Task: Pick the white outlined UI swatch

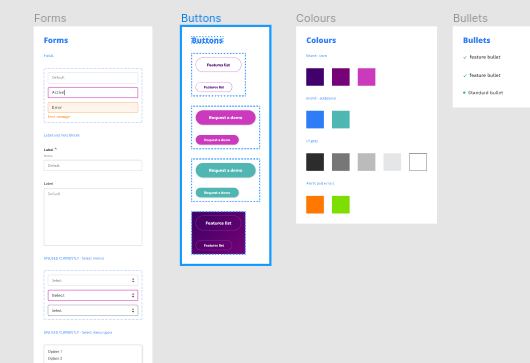Action: [418, 162]
